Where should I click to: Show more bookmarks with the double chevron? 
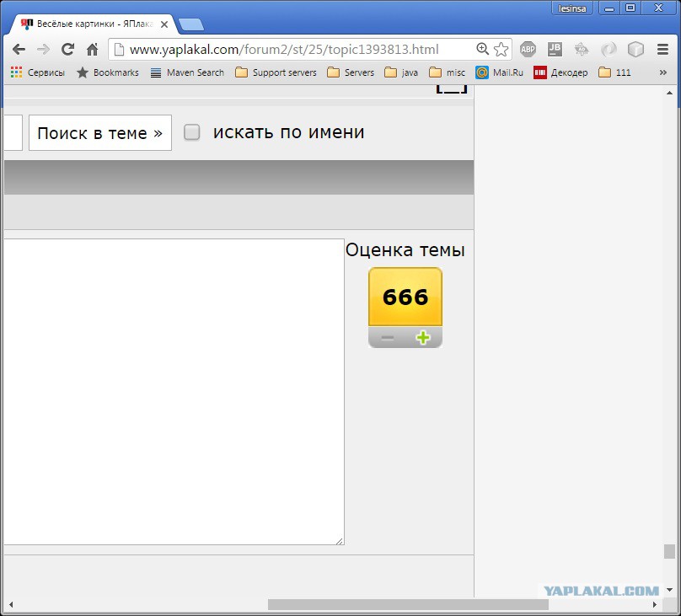click(x=662, y=72)
